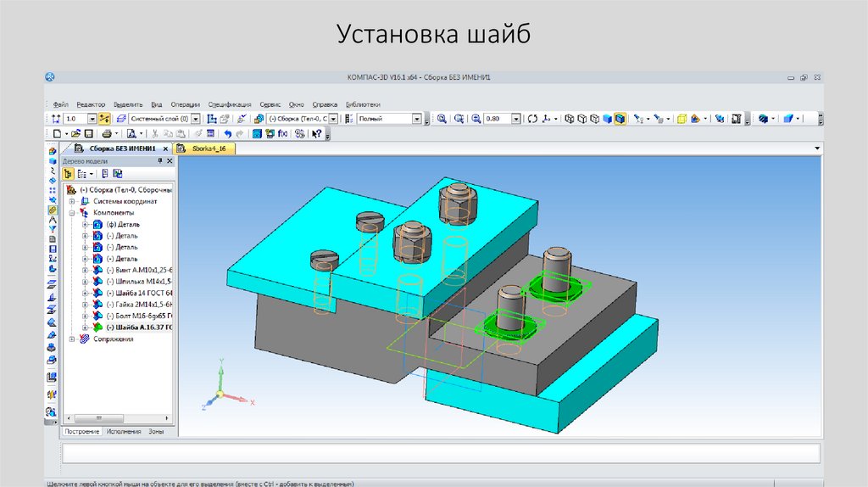Click the Print icon in toolbar
868x487 pixels.
click(106, 133)
